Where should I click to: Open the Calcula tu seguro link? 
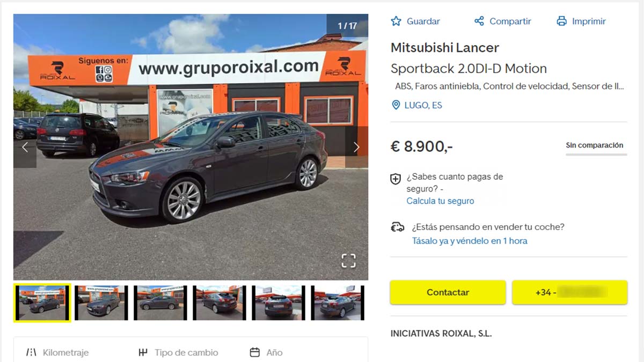pos(440,201)
